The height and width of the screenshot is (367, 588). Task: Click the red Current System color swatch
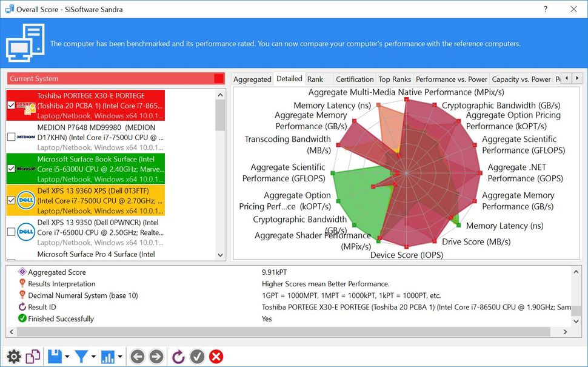(219, 78)
